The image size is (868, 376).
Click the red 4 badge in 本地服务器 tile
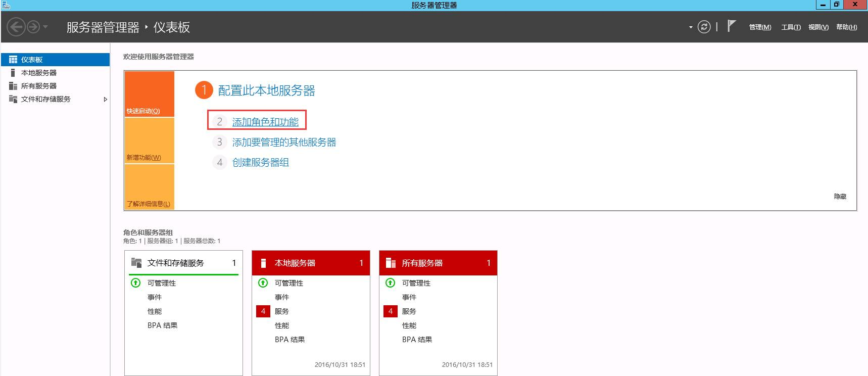[x=263, y=311]
